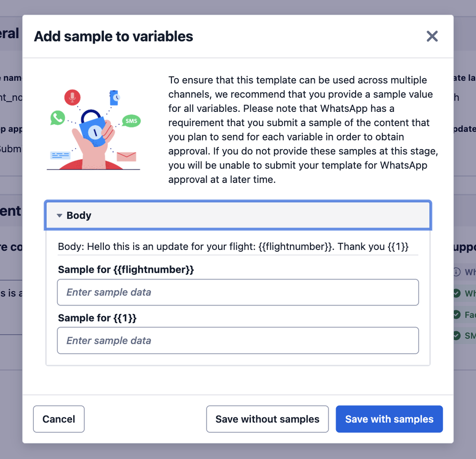
Task: Click the sample input for {{1}}
Action: tap(238, 340)
